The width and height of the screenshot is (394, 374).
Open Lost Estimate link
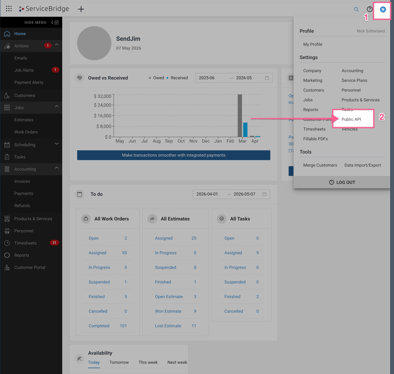[x=168, y=326]
